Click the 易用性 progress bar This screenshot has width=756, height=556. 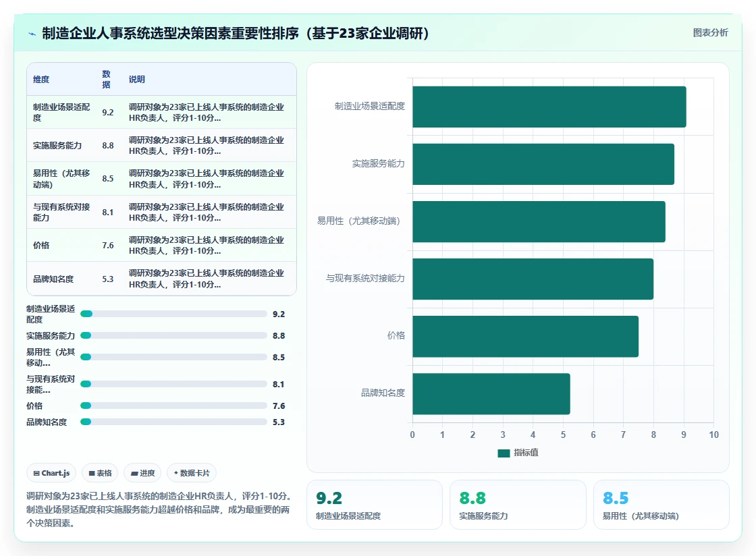(x=173, y=358)
